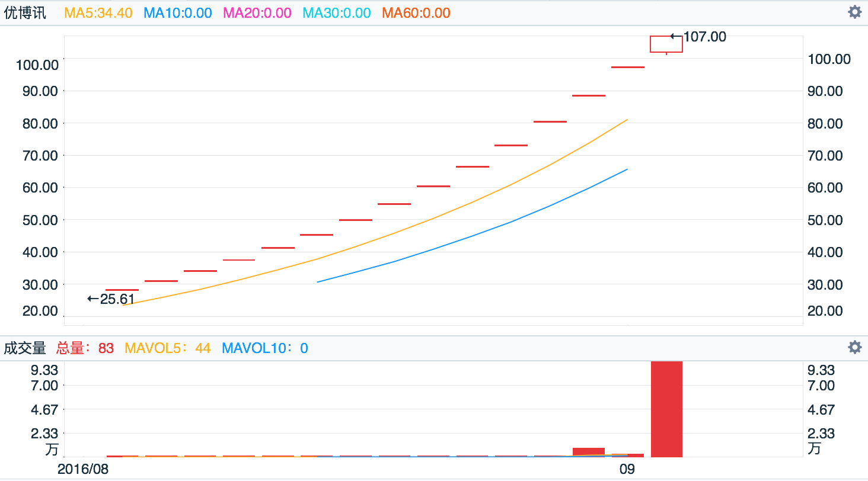Click the 107.00 high price annotation
The width and height of the screenshot is (868, 481).
pos(698,37)
